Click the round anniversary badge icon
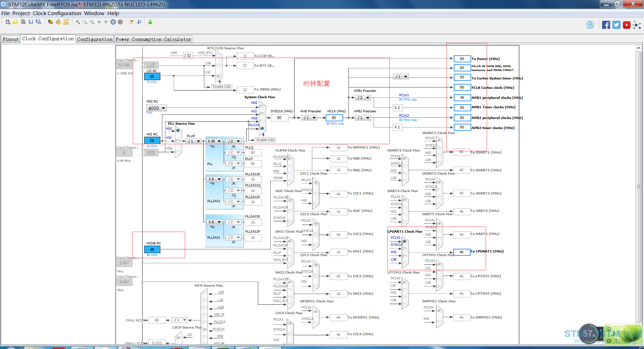644x349 pixels. (x=590, y=25)
